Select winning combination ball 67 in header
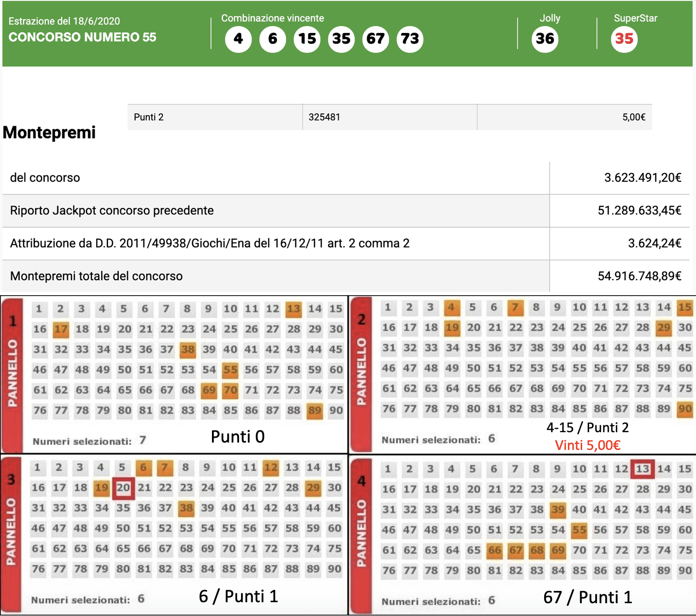The width and height of the screenshot is (696, 616). (375, 39)
